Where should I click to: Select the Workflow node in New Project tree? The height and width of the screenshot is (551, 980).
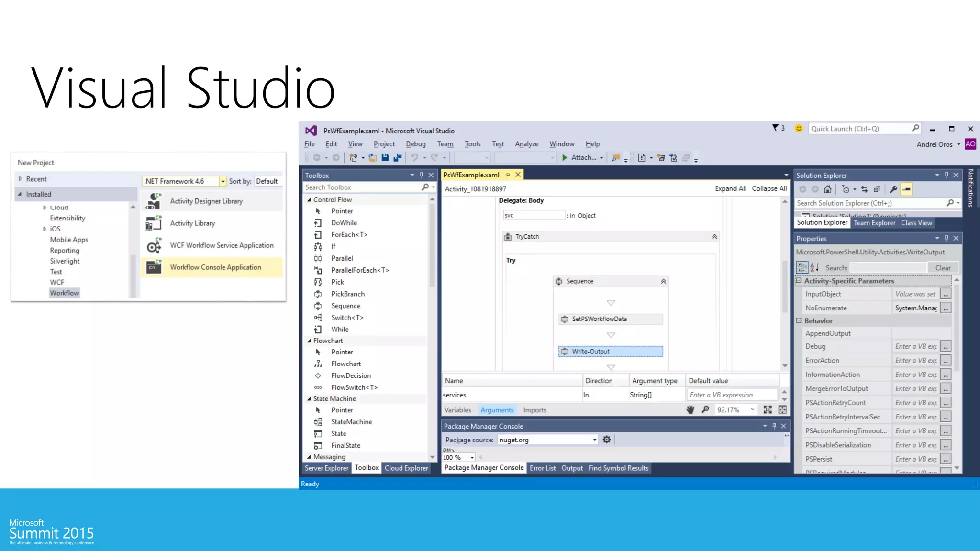pyautogui.click(x=64, y=293)
